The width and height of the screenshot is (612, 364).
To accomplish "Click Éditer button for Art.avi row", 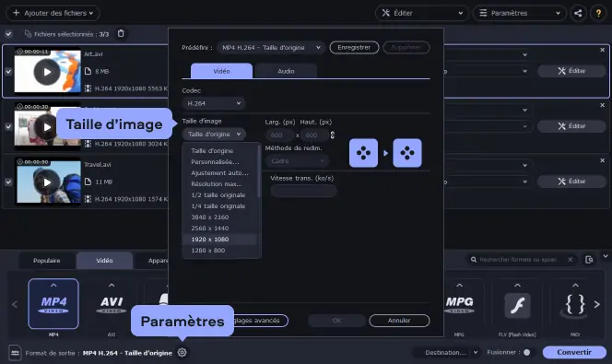I will [571, 71].
